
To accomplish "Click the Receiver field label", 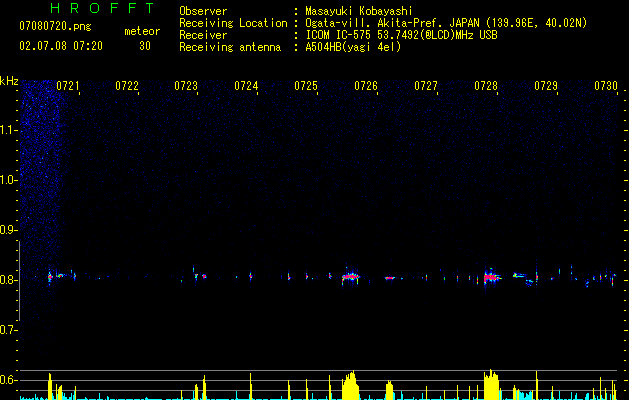I will pyautogui.click(x=203, y=35).
